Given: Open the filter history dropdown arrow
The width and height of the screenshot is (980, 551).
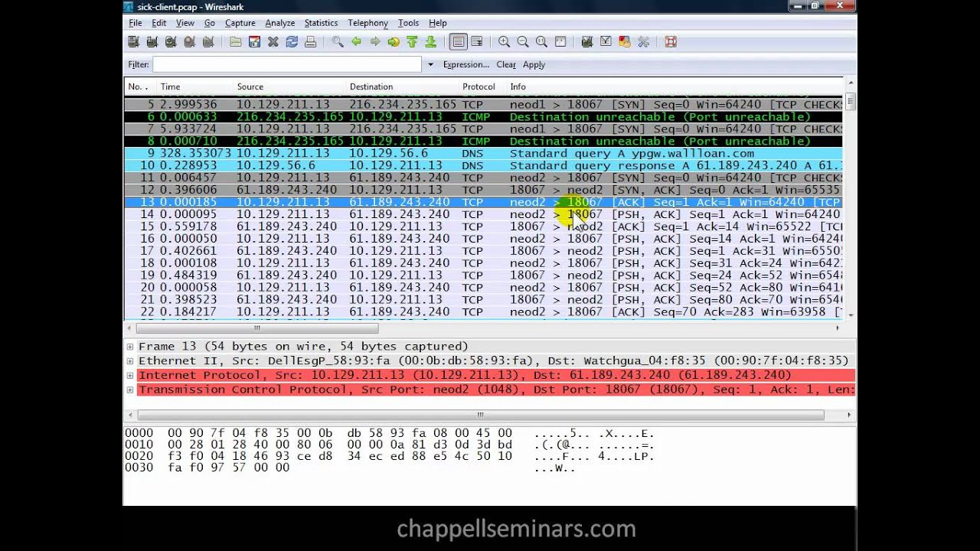Looking at the screenshot, I should pyautogui.click(x=429, y=64).
